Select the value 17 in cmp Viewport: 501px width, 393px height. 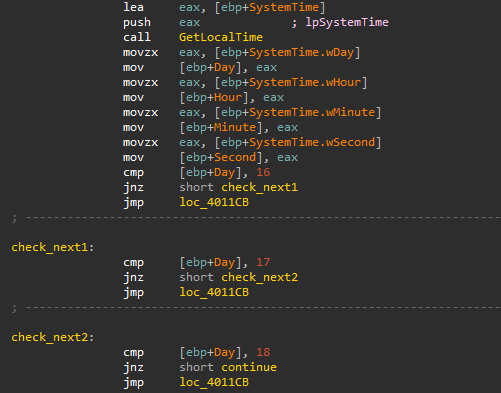point(263,262)
